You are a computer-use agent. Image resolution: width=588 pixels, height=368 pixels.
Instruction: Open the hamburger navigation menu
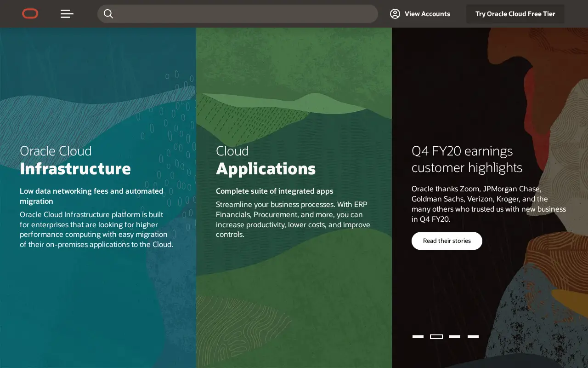(67, 14)
